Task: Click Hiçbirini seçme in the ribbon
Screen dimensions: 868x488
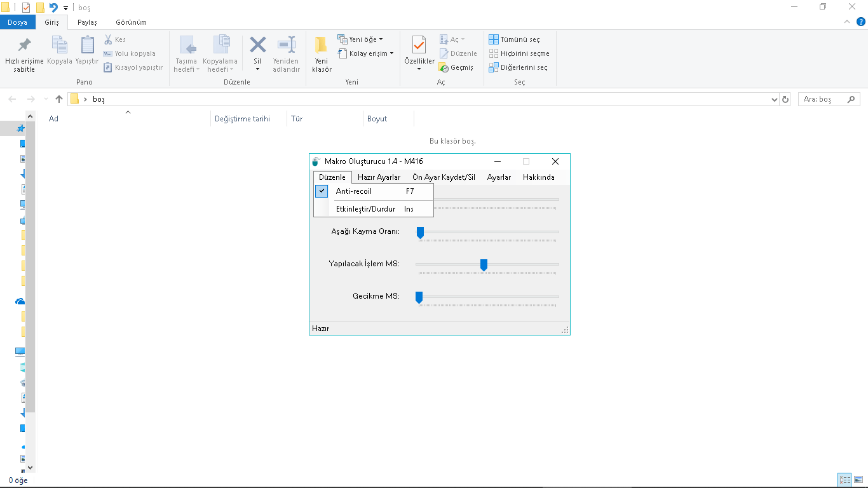Action: point(519,53)
